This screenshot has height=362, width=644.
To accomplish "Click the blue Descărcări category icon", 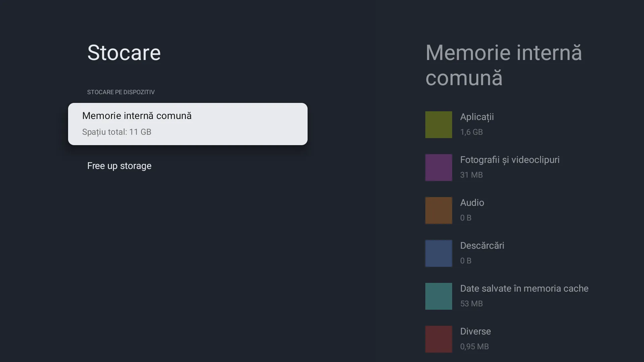I will tap(438, 253).
